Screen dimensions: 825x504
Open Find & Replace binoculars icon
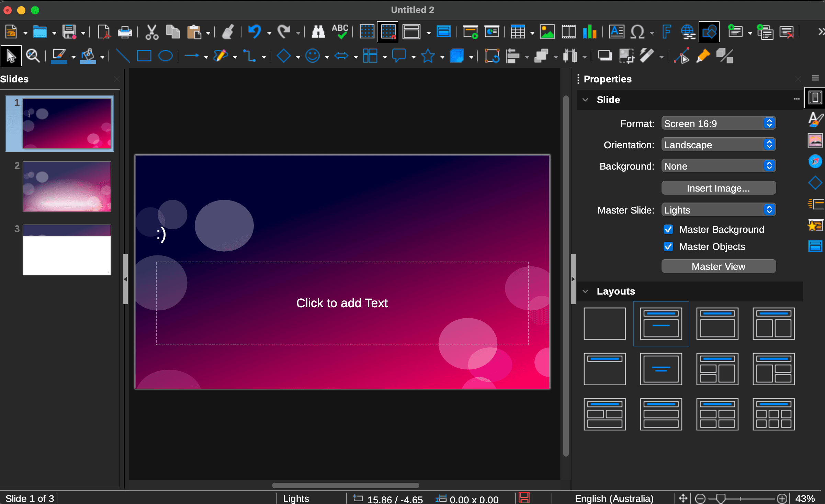pos(318,32)
